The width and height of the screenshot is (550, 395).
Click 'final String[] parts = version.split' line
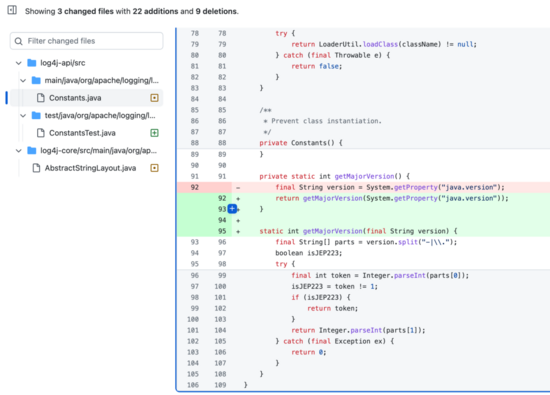point(366,242)
